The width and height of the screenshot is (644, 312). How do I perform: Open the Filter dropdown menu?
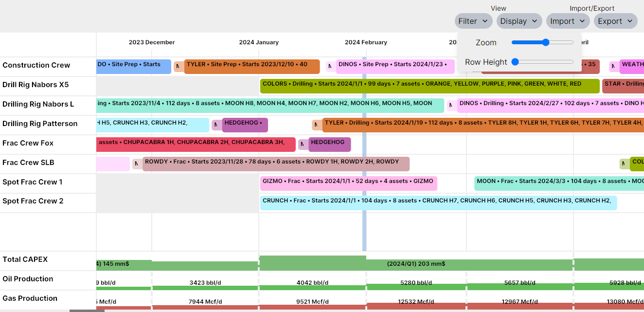click(x=473, y=21)
